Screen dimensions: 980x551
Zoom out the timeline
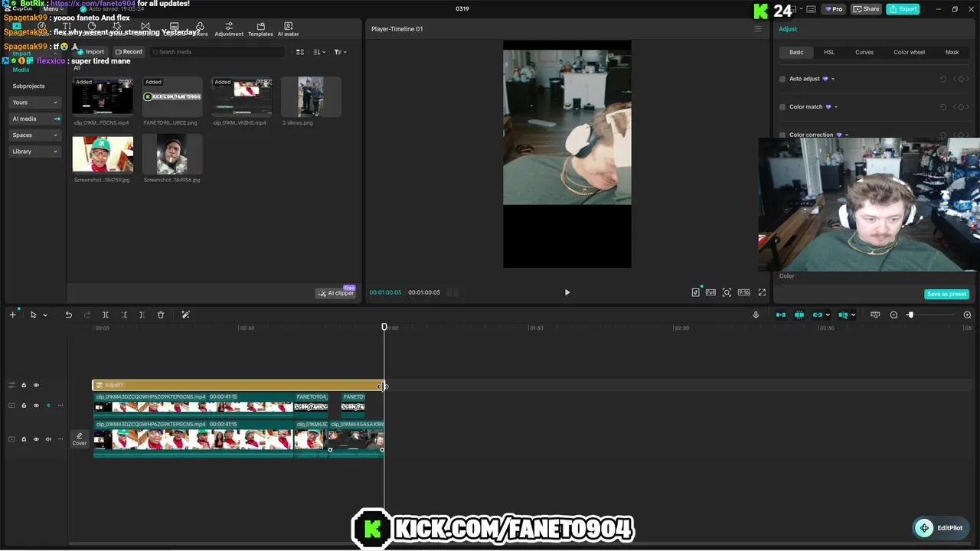point(893,315)
